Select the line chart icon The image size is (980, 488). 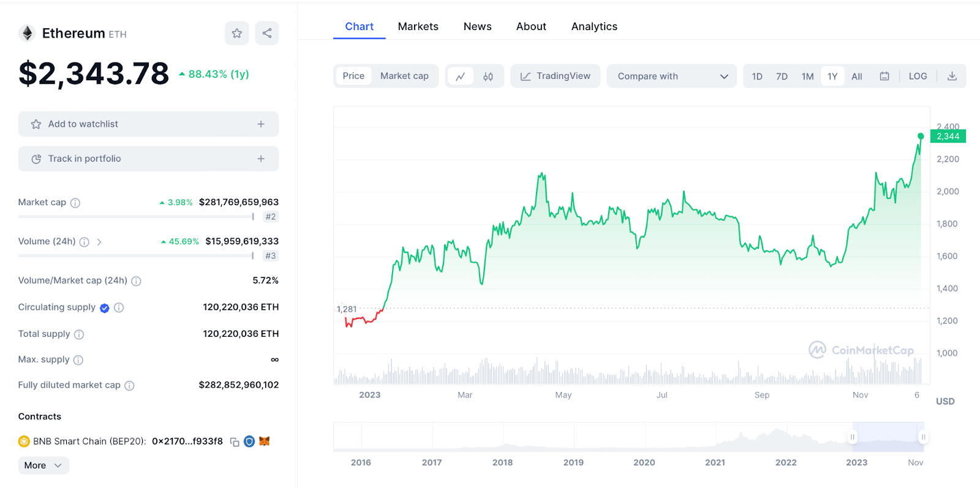point(461,77)
